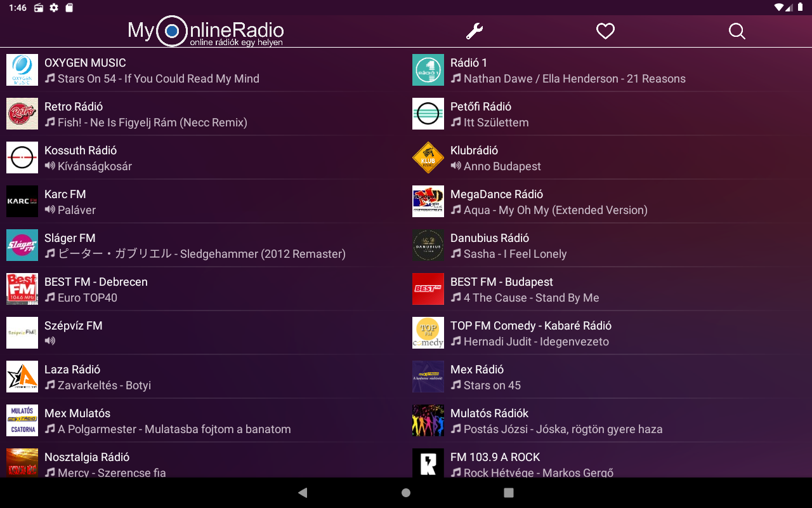
Task: Tap the OXYGEN MUSIC station logo
Action: pos(22,70)
